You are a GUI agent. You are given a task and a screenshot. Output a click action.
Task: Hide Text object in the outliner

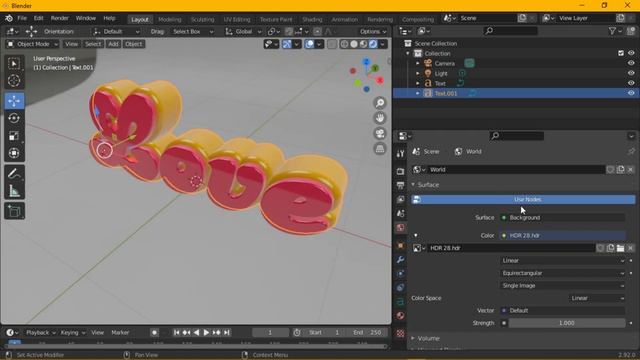point(631,83)
